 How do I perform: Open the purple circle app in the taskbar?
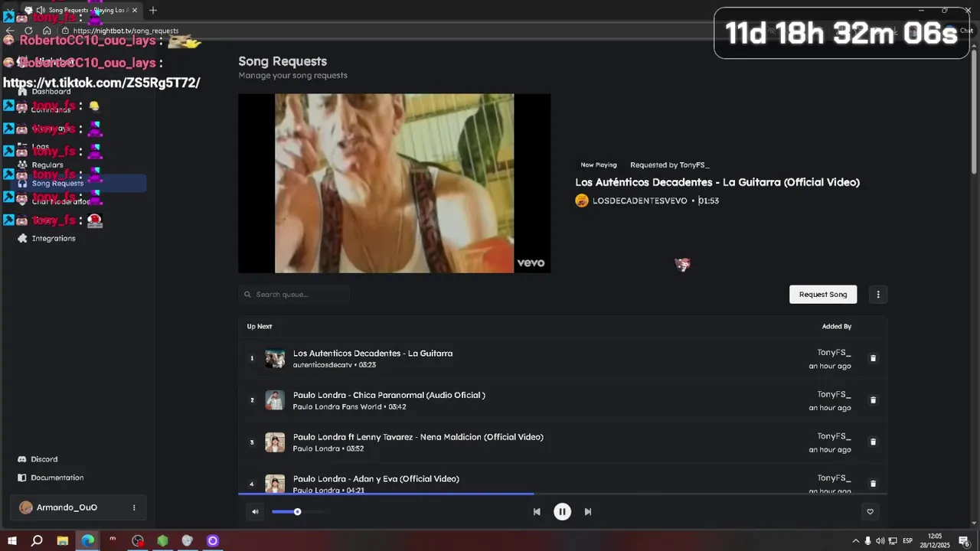pos(213,541)
